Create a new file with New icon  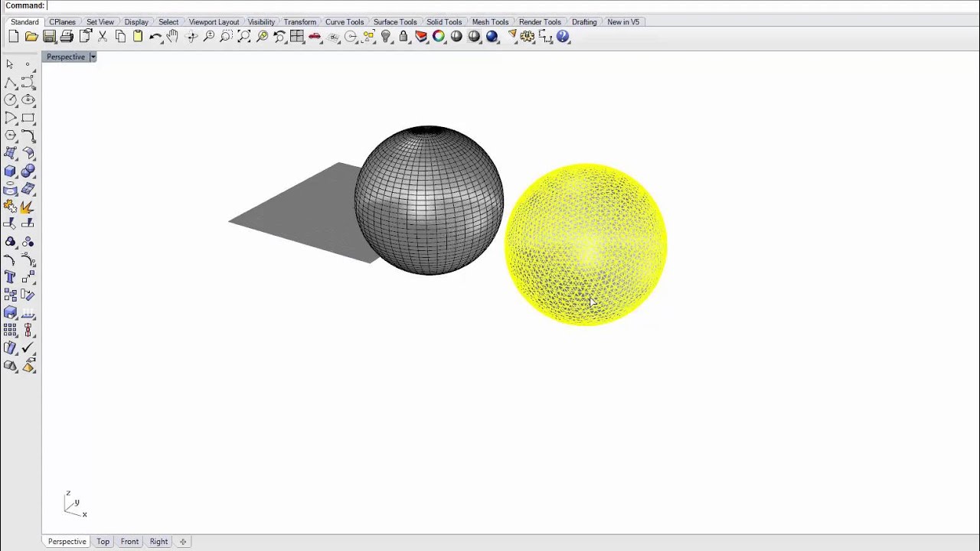coord(14,37)
